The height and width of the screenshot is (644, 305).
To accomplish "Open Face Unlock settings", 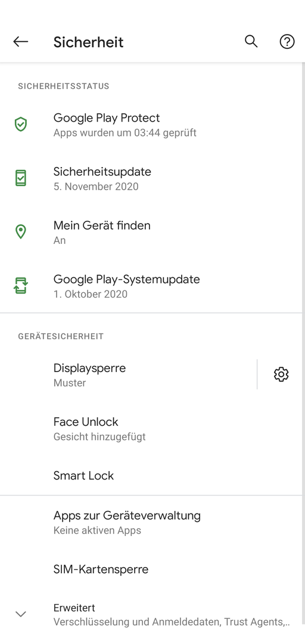I will (x=152, y=428).
